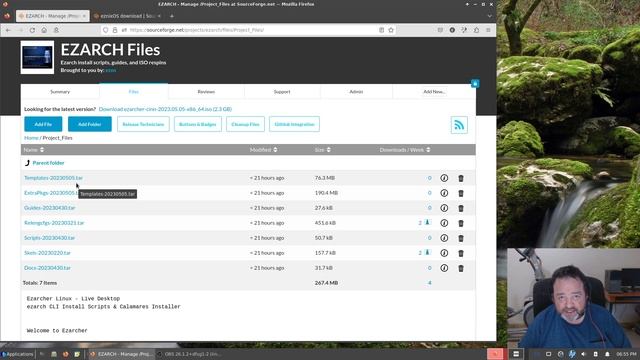Show site security via the padlock icon
Viewport: 640px width, 360px height.
pyautogui.click(x=115, y=30)
